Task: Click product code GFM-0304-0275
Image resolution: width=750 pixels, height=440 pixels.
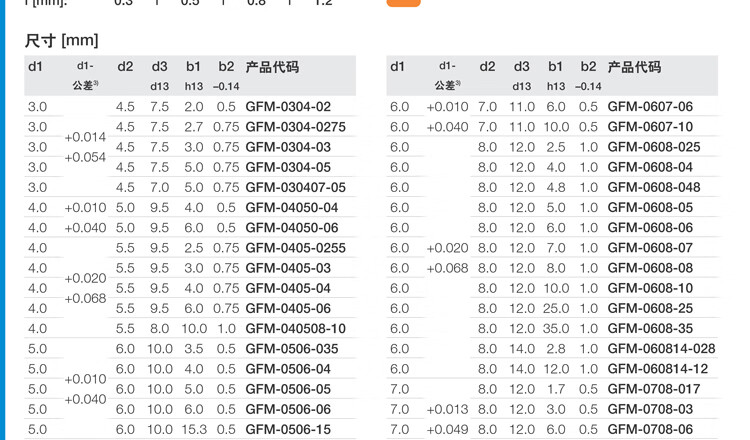Action: coord(295,127)
